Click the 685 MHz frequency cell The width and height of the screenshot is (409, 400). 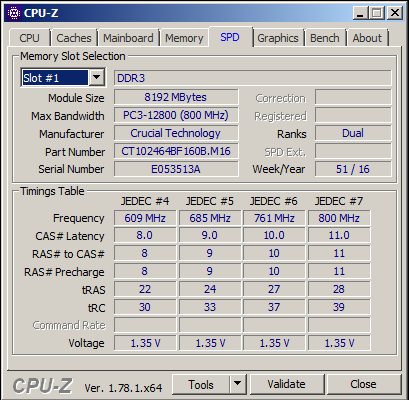click(210, 218)
